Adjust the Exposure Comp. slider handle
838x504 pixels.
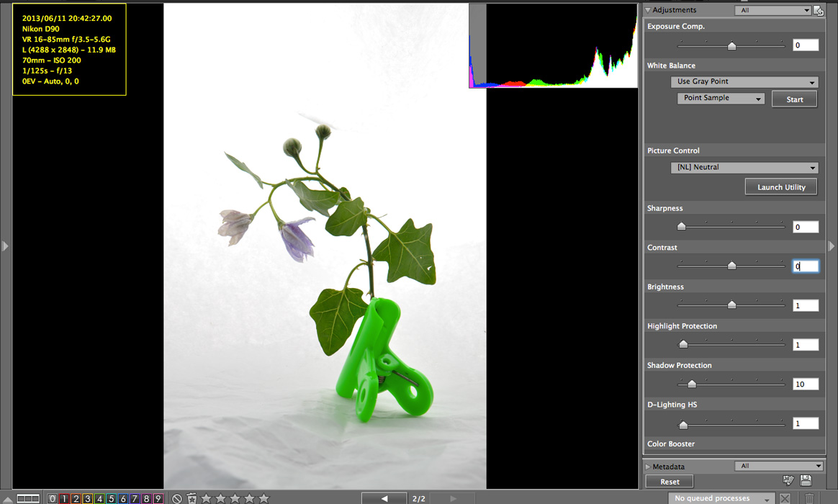(x=731, y=46)
